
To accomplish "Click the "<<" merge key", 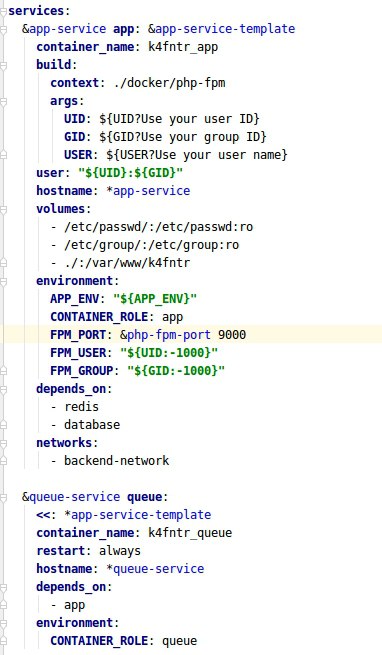I will tap(43, 515).
